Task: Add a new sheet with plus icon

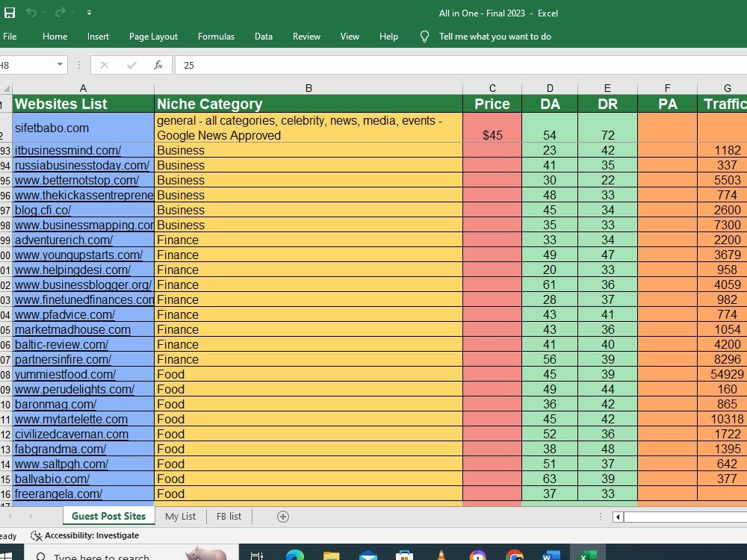Action: [x=283, y=517]
